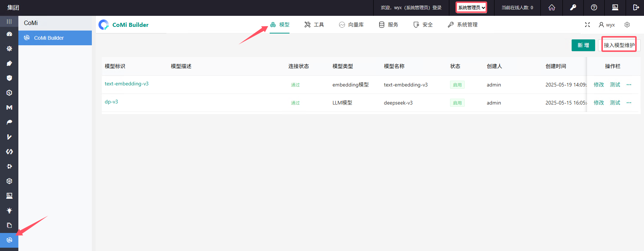Image resolution: width=644 pixels, height=251 pixels.
Task: Click the 启用 status tag for deepseek-v3
Action: pos(457,103)
